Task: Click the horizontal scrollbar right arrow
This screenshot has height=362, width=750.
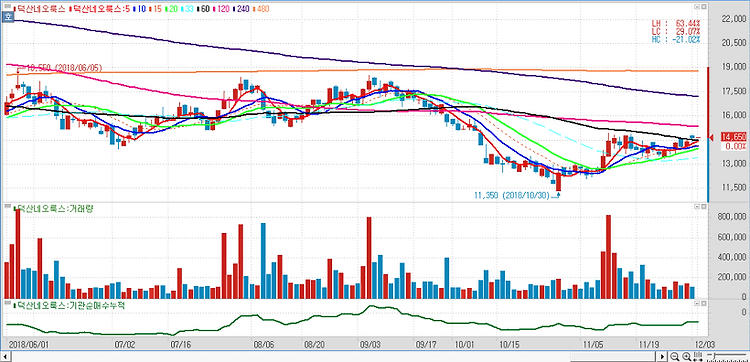Action: click(662, 356)
